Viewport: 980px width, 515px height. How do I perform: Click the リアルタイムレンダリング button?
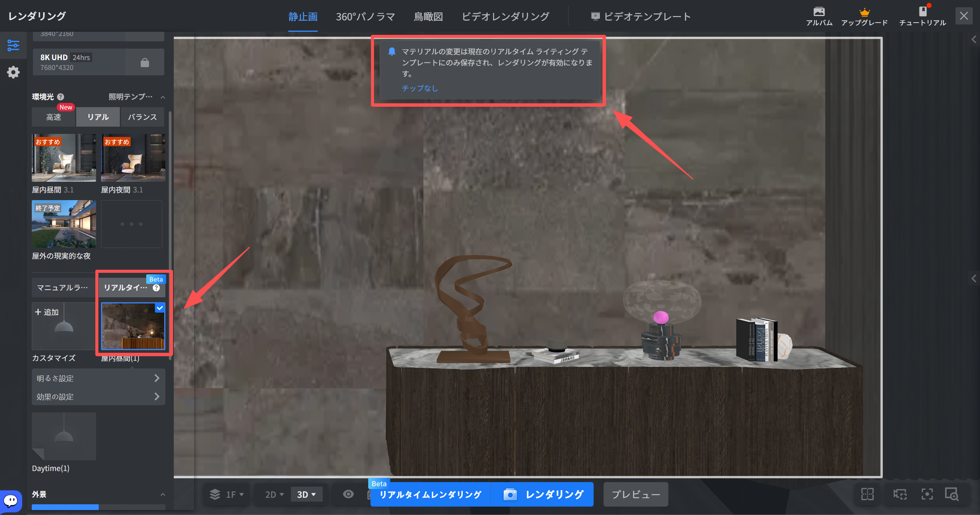(430, 494)
